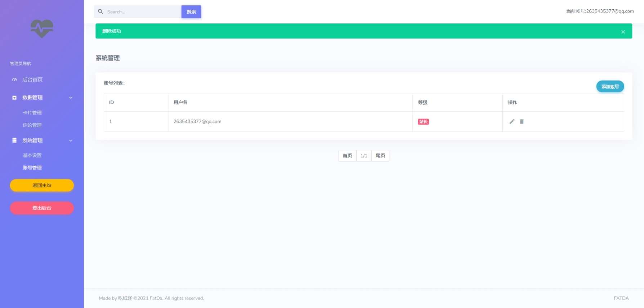
Task: Click the yellow 返回主站 button
Action: [42, 185]
